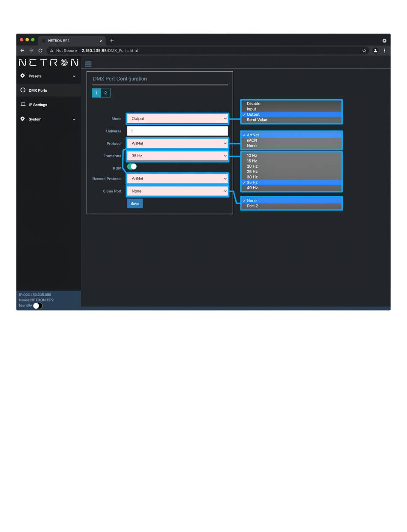Switch to port tab 2
Image resolution: width=407 pixels, height=532 pixels.
coord(105,93)
